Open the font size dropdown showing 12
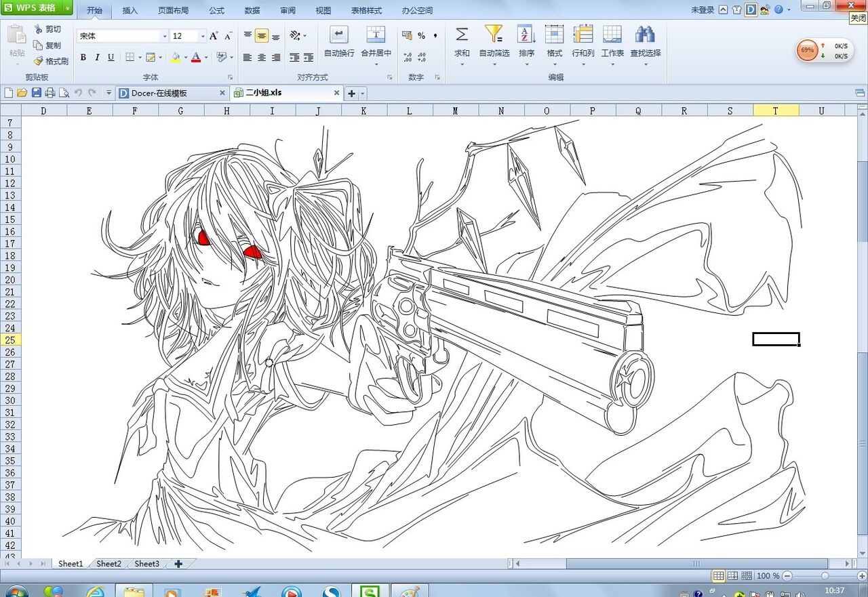The height and width of the screenshot is (597, 868). pyautogui.click(x=203, y=36)
